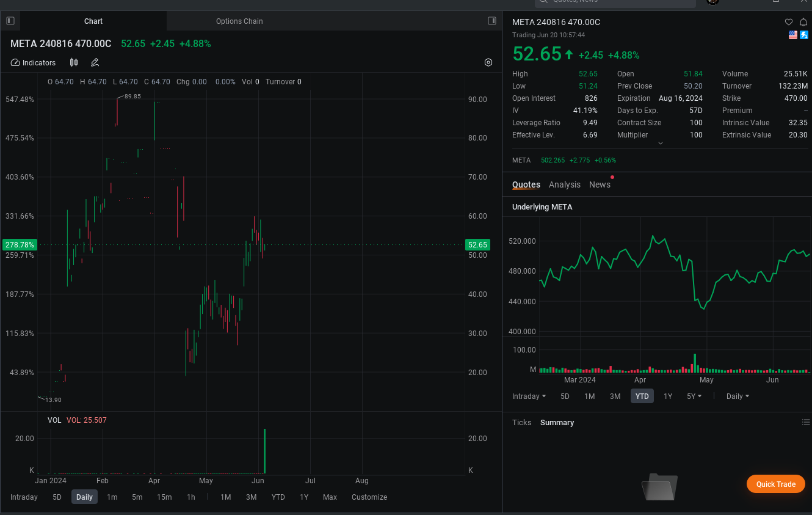Screen dimensions: 812x515
Task: Click the Open Interest value 826
Action: [x=591, y=98]
